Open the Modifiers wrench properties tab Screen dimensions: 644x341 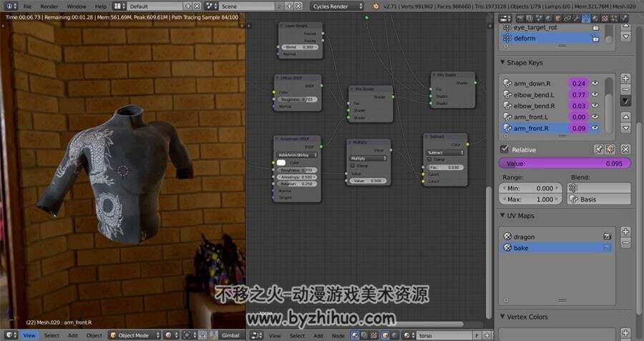pyautogui.click(x=577, y=18)
